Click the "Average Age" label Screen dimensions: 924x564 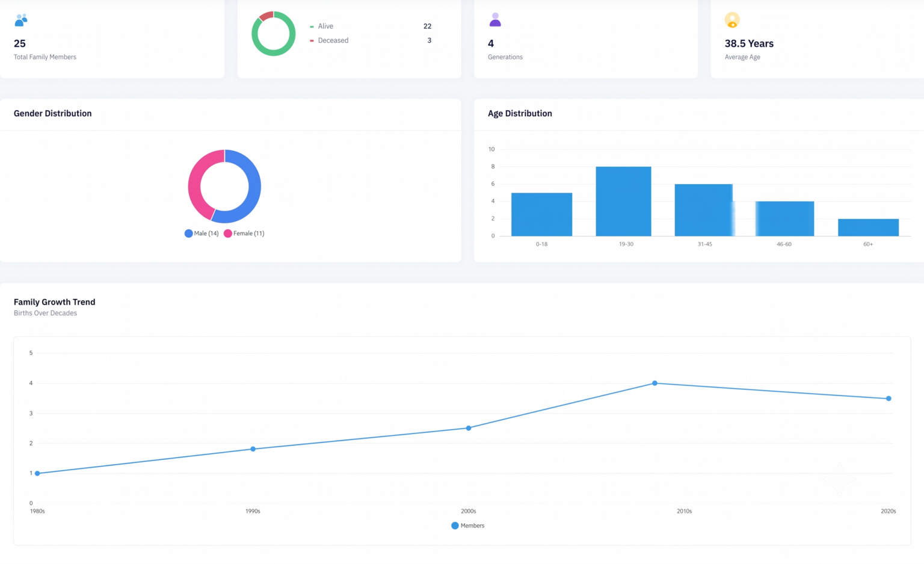[742, 57]
